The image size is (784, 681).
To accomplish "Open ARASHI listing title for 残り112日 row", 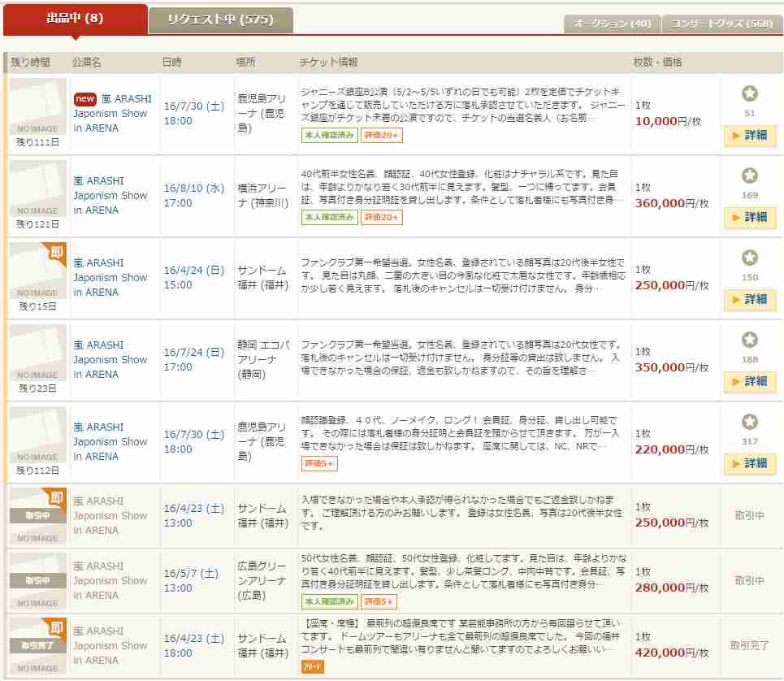I will (x=110, y=441).
